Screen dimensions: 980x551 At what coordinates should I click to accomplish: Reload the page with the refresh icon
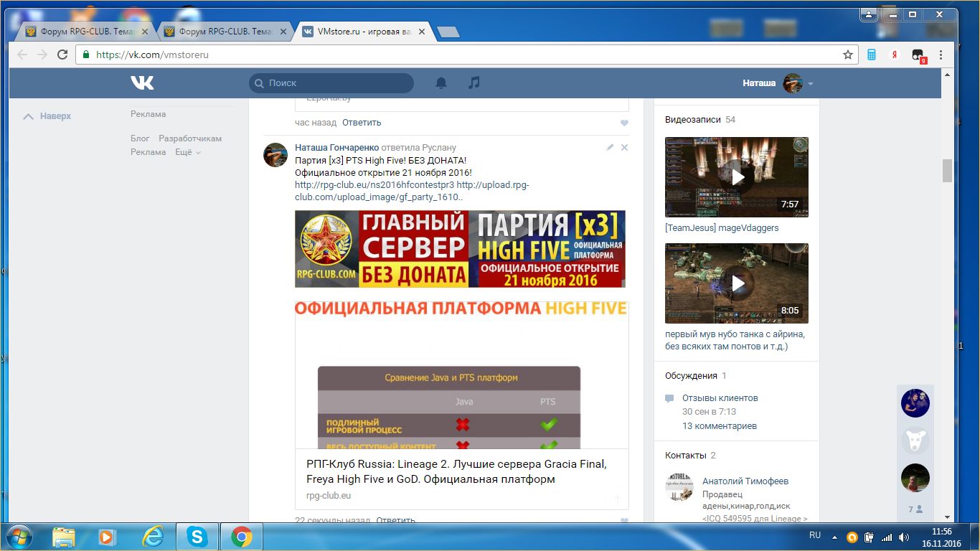tap(62, 55)
